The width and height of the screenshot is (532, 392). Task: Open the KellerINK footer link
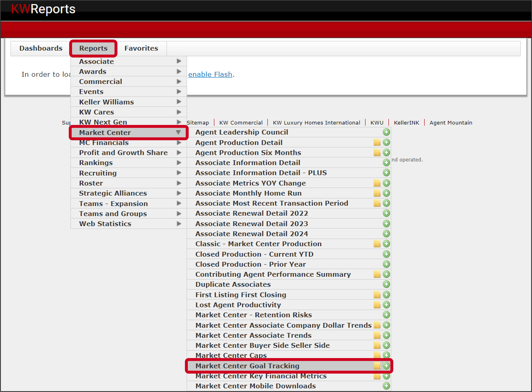tap(406, 123)
